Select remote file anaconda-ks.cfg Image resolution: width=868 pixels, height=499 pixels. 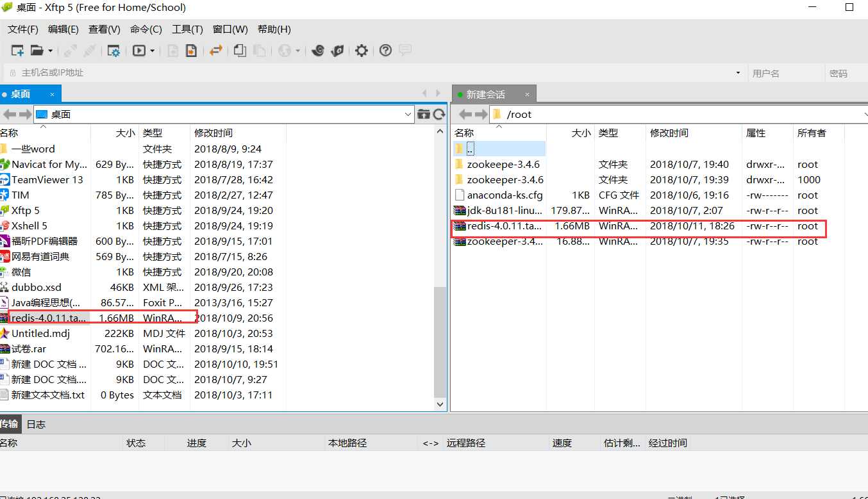point(505,195)
